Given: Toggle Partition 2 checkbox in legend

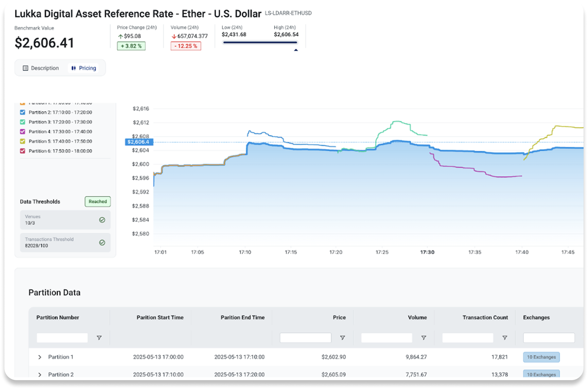Looking at the screenshot, I should click(23, 112).
